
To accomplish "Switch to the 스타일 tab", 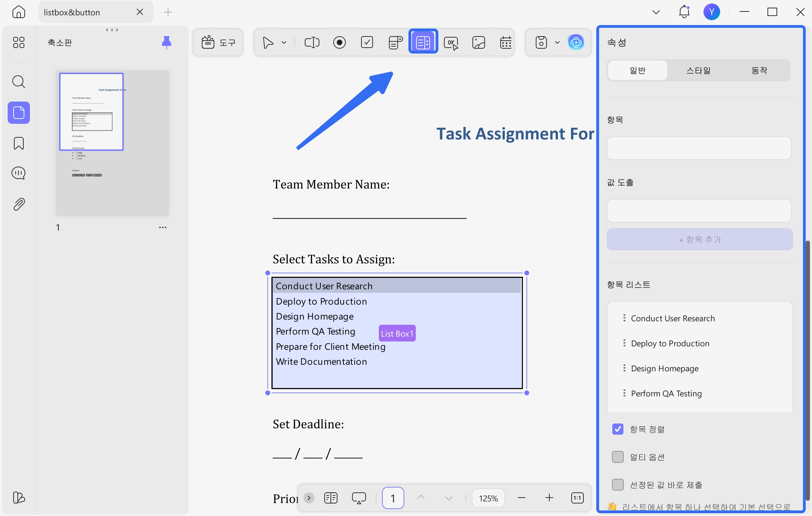I will click(699, 70).
